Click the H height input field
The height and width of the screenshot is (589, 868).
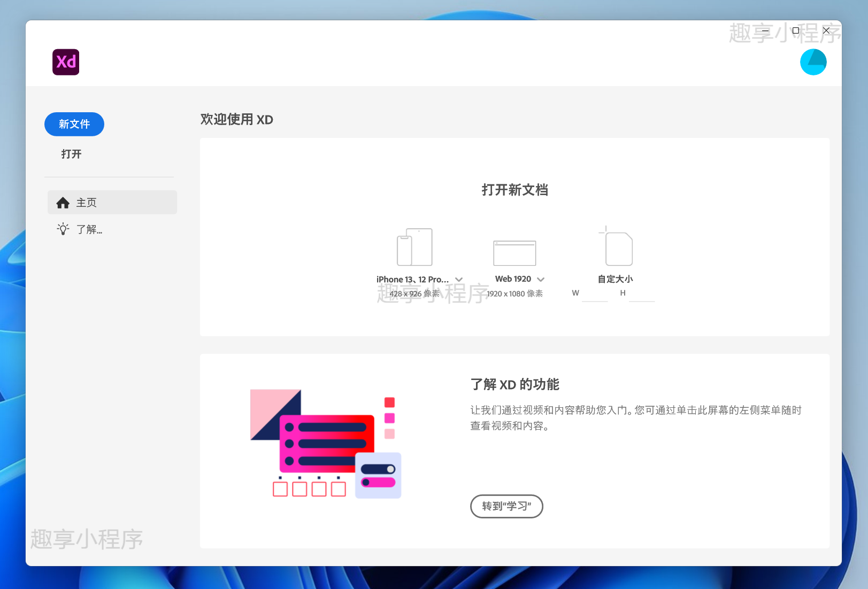(x=642, y=293)
